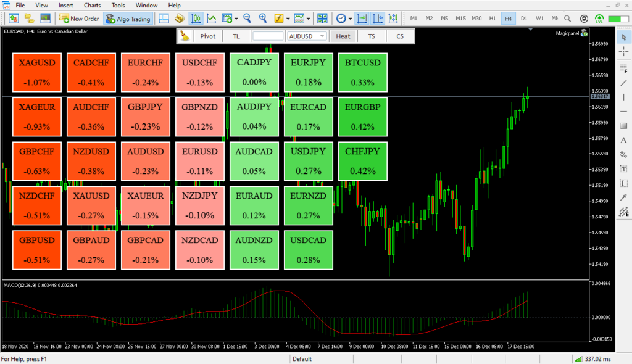Click the New Order button
Screen dimensions: 632x364
click(79, 19)
